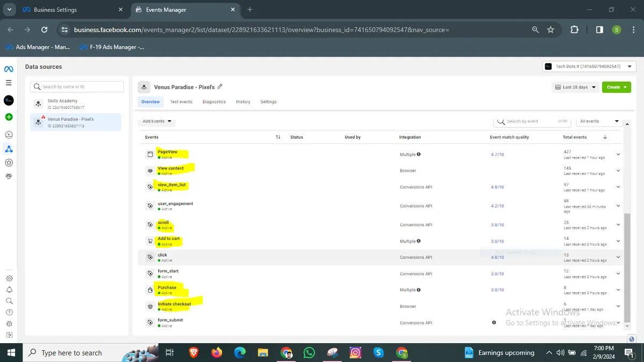Click the Search by event field
The height and width of the screenshot is (362, 644).
point(532,122)
